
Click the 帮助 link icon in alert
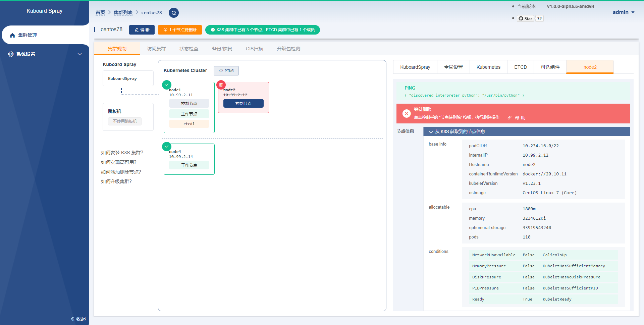click(x=509, y=118)
